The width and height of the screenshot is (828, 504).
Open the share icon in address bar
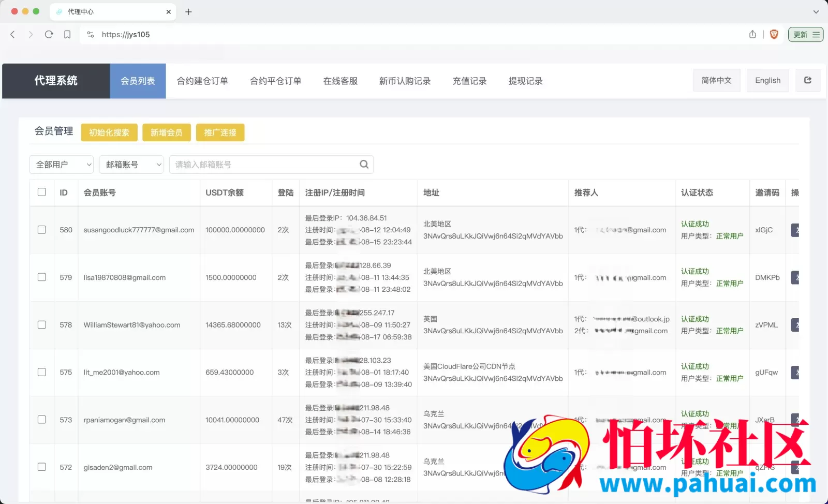[752, 35]
